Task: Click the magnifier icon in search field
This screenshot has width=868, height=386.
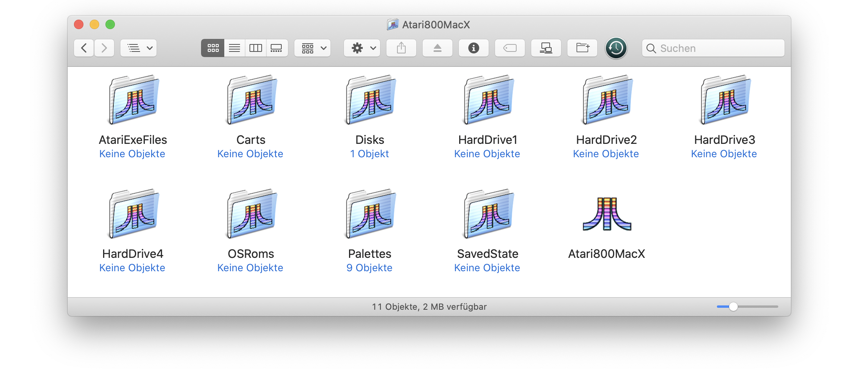Action: point(651,48)
